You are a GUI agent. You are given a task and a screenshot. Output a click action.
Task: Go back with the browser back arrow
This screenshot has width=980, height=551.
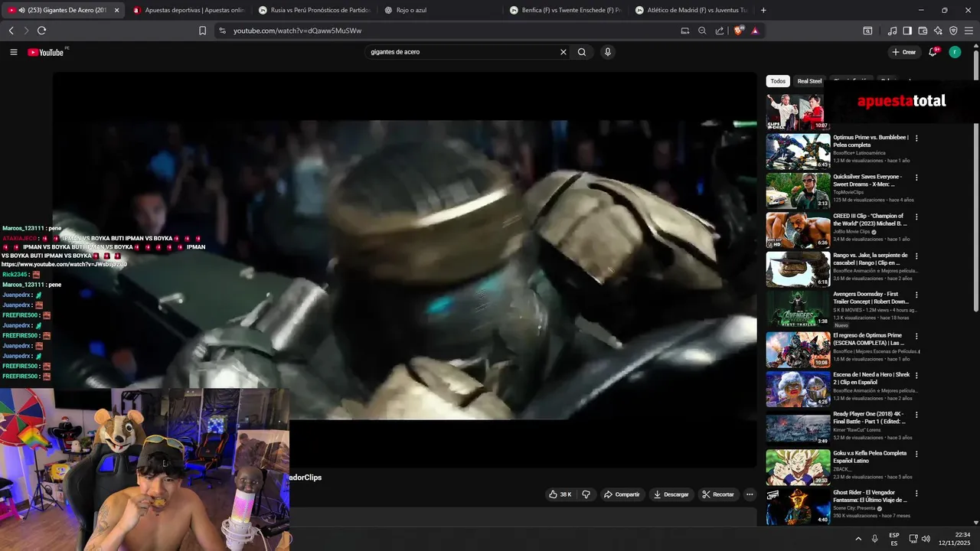click(x=11, y=31)
